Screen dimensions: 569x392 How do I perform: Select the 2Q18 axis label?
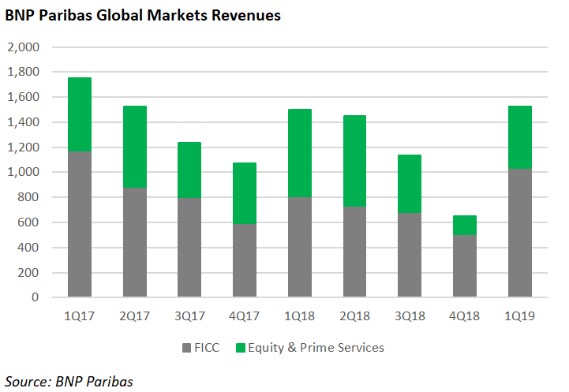click(x=354, y=315)
